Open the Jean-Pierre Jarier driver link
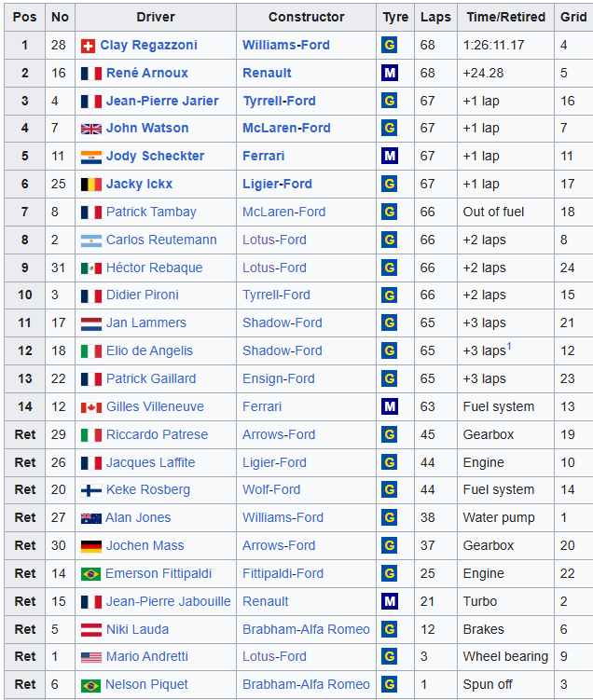Image resolution: width=593 pixels, height=700 pixels. [x=162, y=102]
